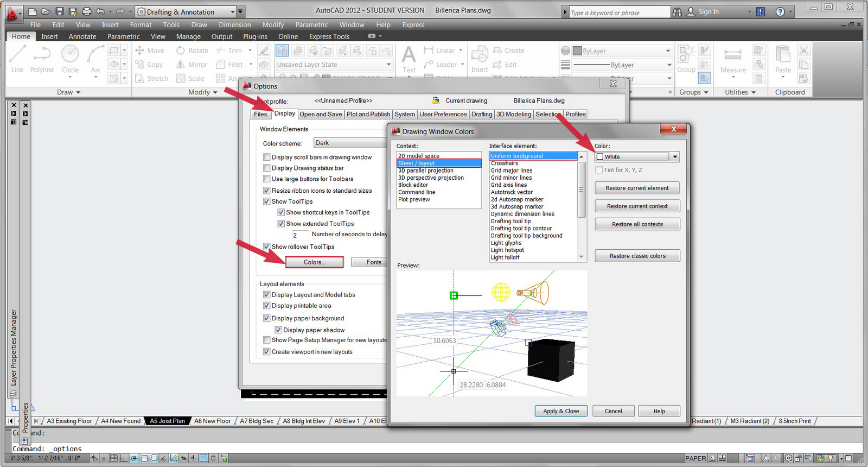
Task: Switch to the Files tab in Options
Action: click(x=260, y=114)
